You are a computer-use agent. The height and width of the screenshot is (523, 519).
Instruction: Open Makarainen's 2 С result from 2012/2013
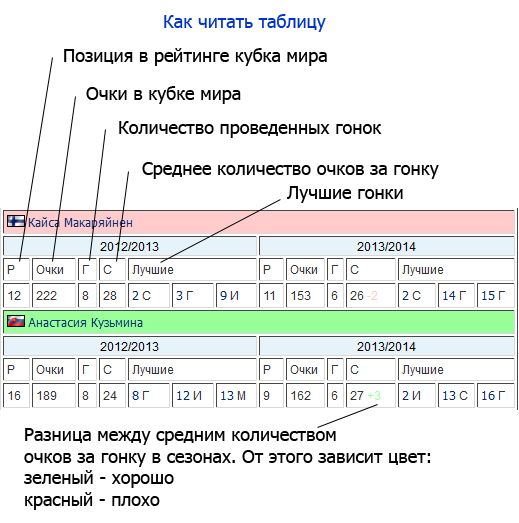pos(141,296)
